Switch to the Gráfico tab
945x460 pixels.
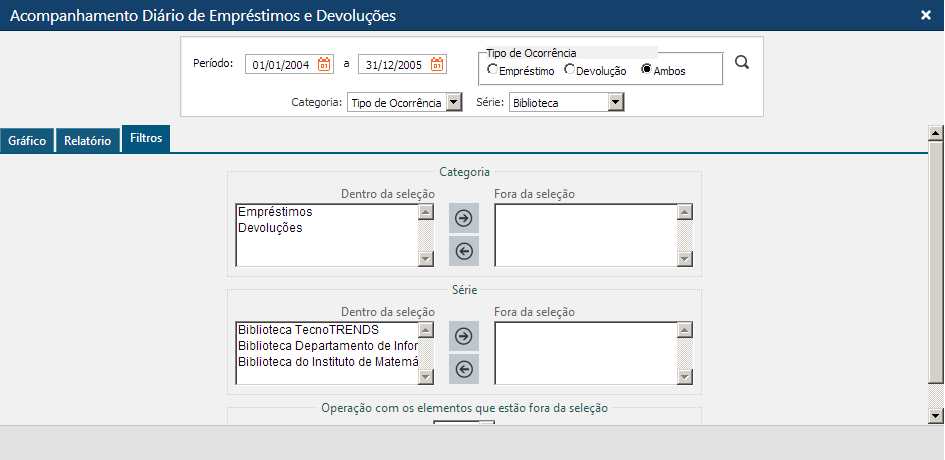coord(27,140)
